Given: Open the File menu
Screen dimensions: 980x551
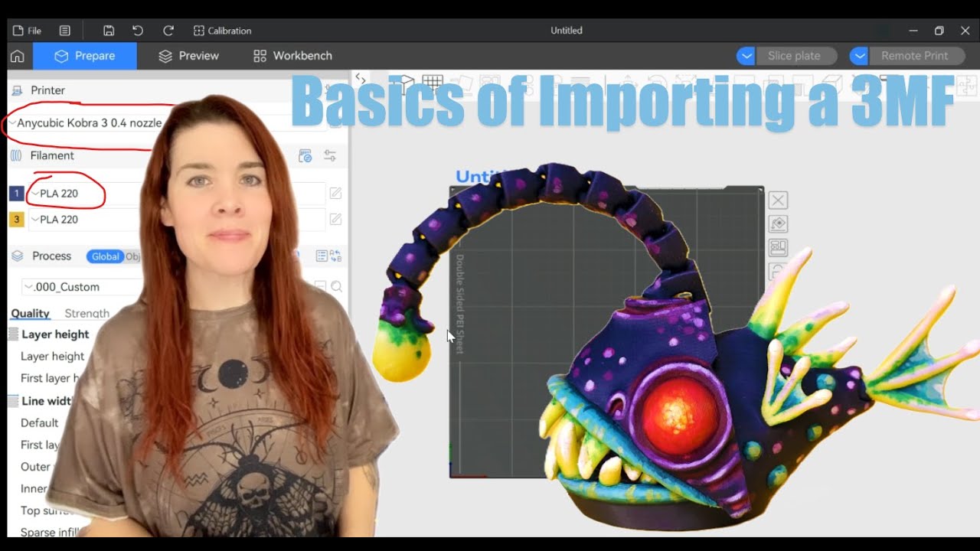Looking at the screenshot, I should click(27, 31).
